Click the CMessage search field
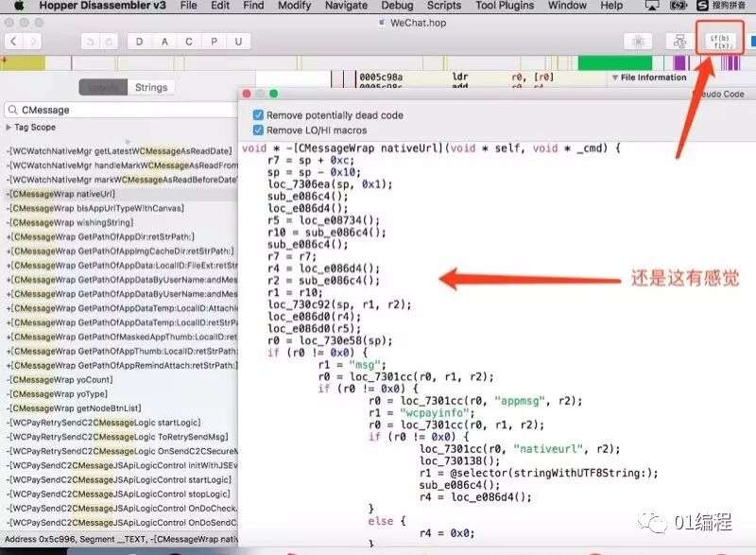The height and width of the screenshot is (555, 756). point(121,110)
